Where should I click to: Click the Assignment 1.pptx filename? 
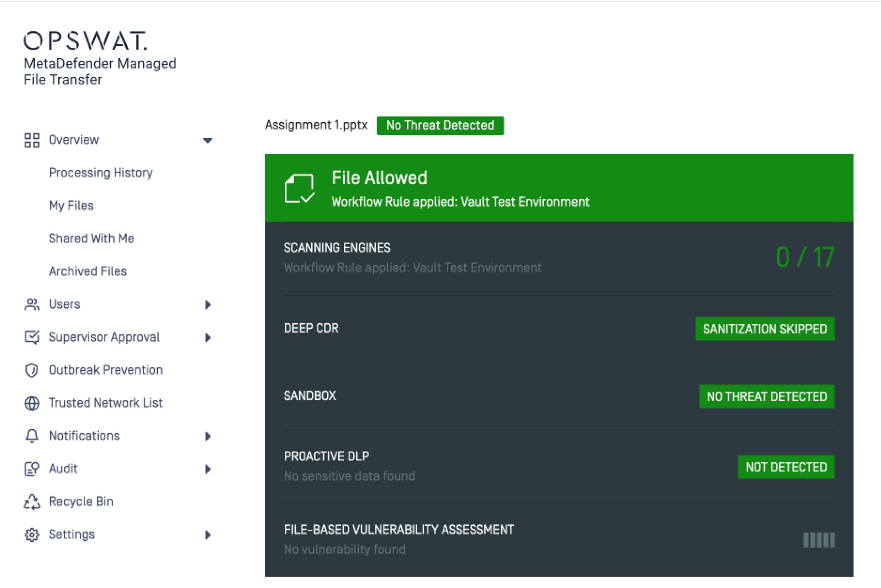(x=316, y=125)
